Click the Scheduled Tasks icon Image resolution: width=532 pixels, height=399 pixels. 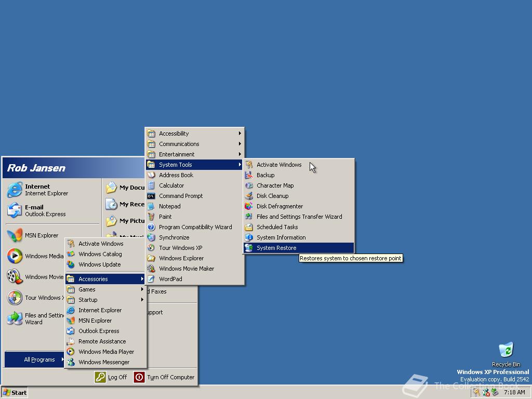click(x=249, y=227)
